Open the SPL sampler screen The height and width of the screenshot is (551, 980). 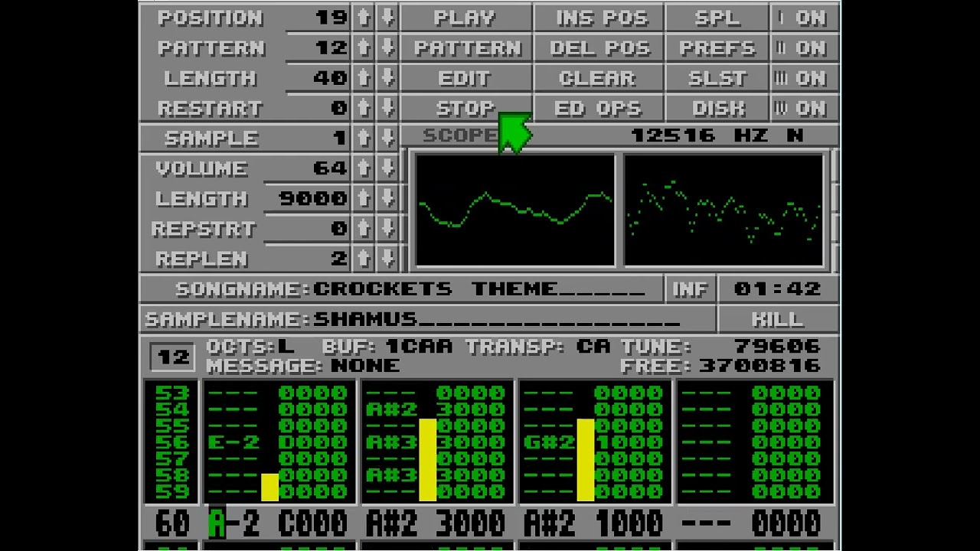(717, 18)
